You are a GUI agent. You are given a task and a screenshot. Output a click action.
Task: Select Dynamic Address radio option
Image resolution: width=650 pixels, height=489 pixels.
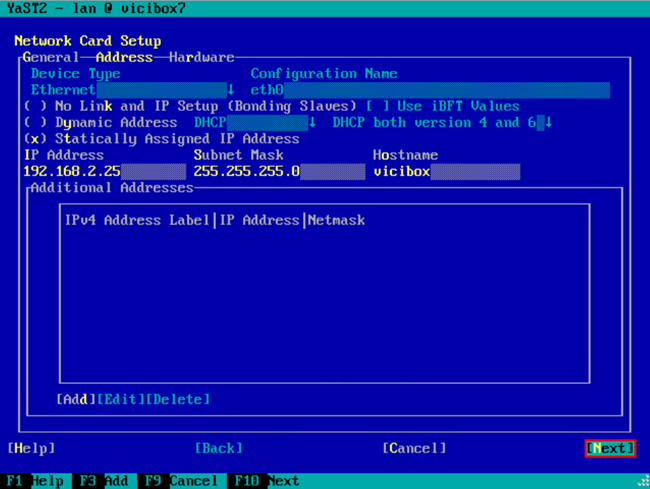click(x=100, y=123)
